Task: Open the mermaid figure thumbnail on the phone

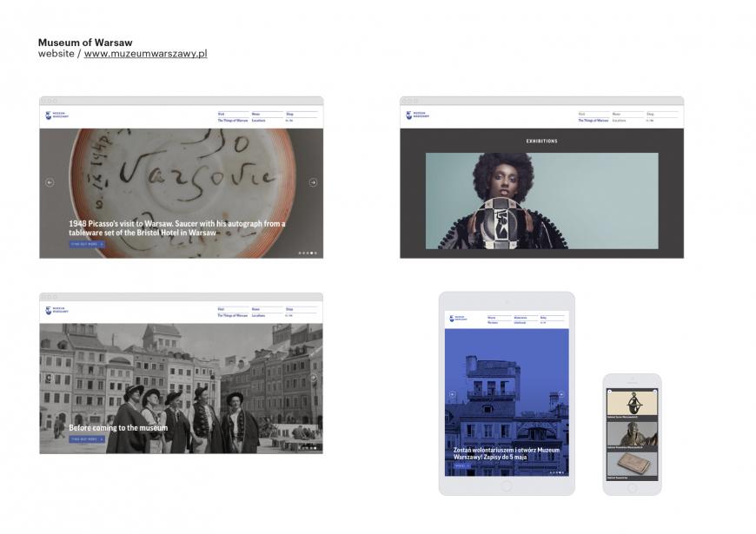Action: coord(632,403)
